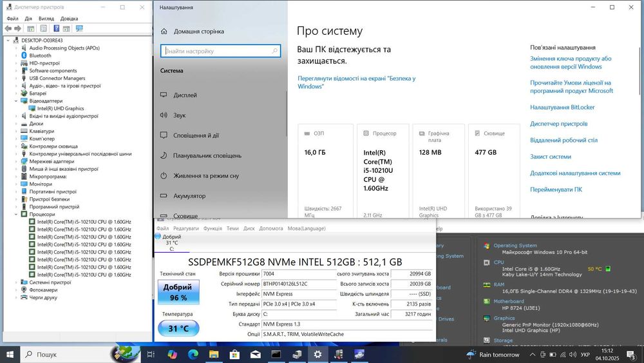Open Мова(Language) menu in CrystalDiskInfo
The width and height of the screenshot is (644, 363).
tap(307, 229)
